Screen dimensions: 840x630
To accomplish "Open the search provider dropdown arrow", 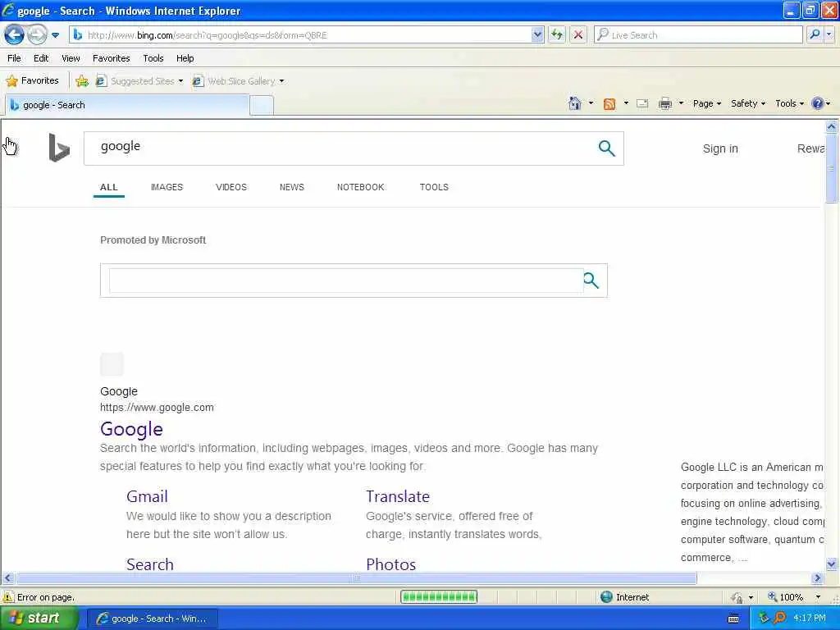I will pyautogui.click(x=829, y=34).
